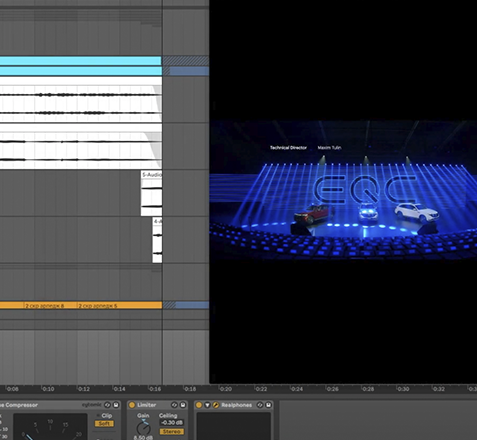Click the Compressor save preset icon
Viewport: 477px width, 440px height.
pyautogui.click(x=116, y=405)
